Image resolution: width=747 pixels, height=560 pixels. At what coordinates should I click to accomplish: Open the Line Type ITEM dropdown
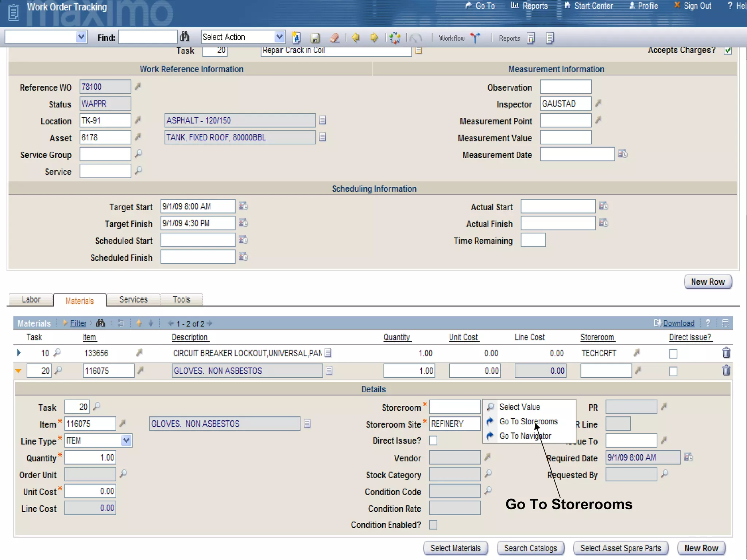coord(126,440)
